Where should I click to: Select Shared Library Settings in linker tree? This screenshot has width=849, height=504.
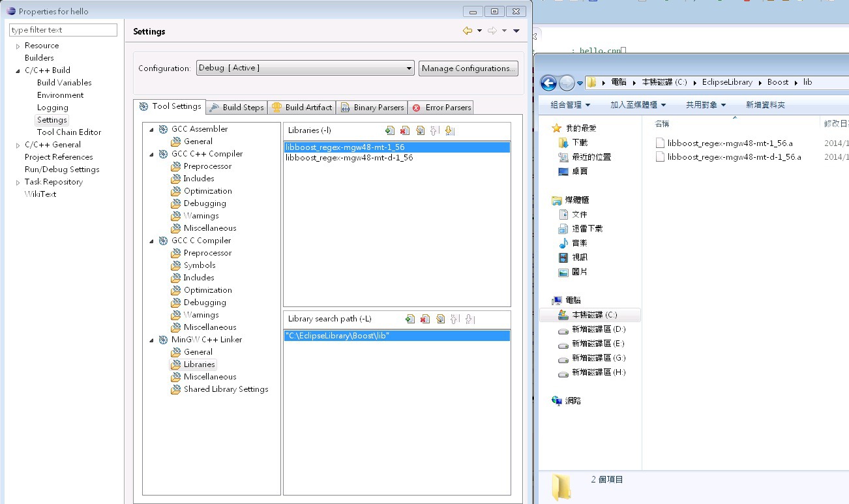pyautogui.click(x=226, y=389)
